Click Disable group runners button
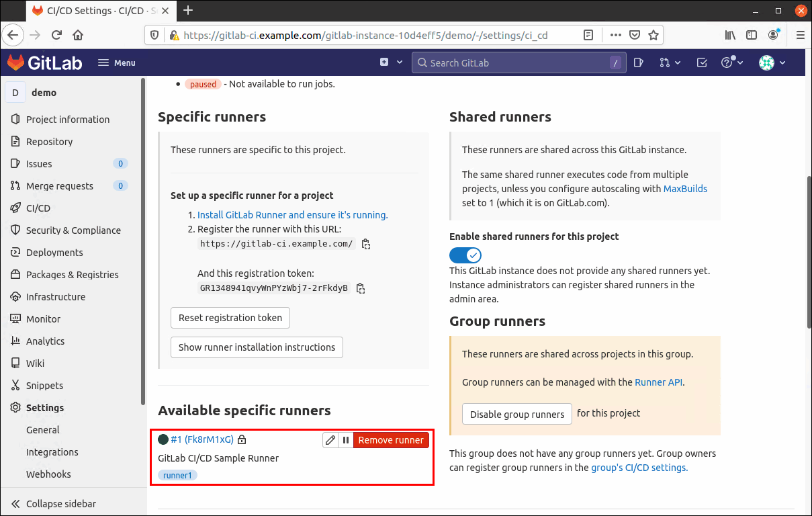Image resolution: width=812 pixels, height=516 pixels. [x=517, y=414]
